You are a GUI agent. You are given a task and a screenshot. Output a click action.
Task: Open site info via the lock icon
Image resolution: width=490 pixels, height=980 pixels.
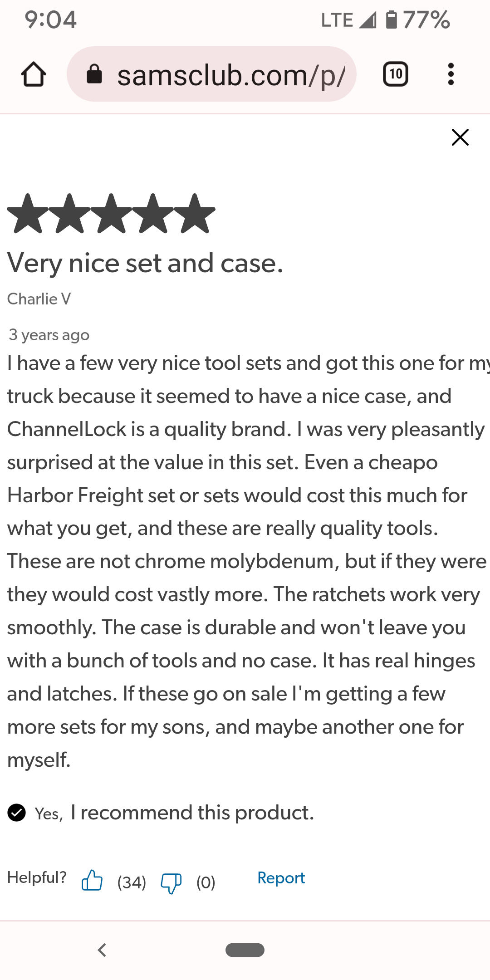pos(94,74)
